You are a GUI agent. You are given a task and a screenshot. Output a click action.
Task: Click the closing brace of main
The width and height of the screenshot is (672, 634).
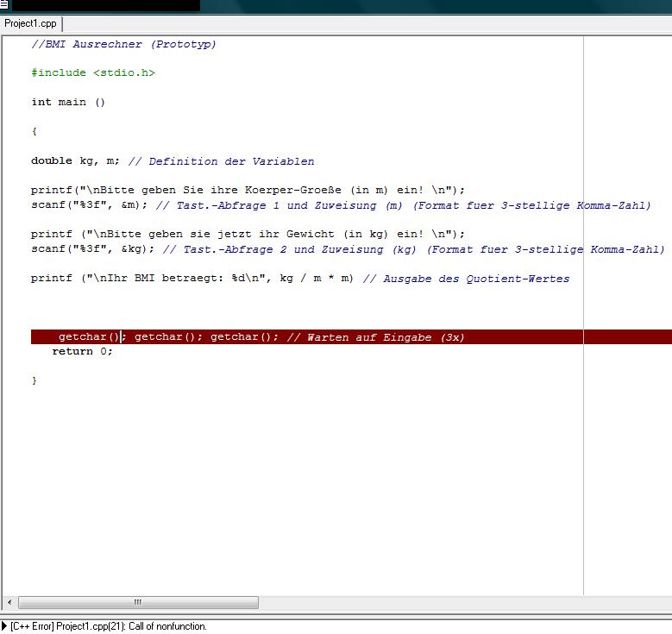(x=34, y=380)
